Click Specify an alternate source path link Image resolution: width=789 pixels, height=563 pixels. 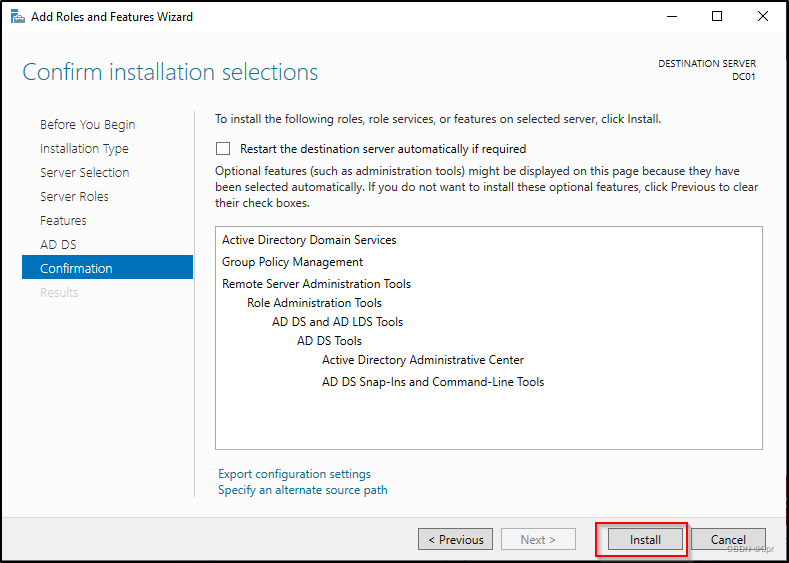303,490
